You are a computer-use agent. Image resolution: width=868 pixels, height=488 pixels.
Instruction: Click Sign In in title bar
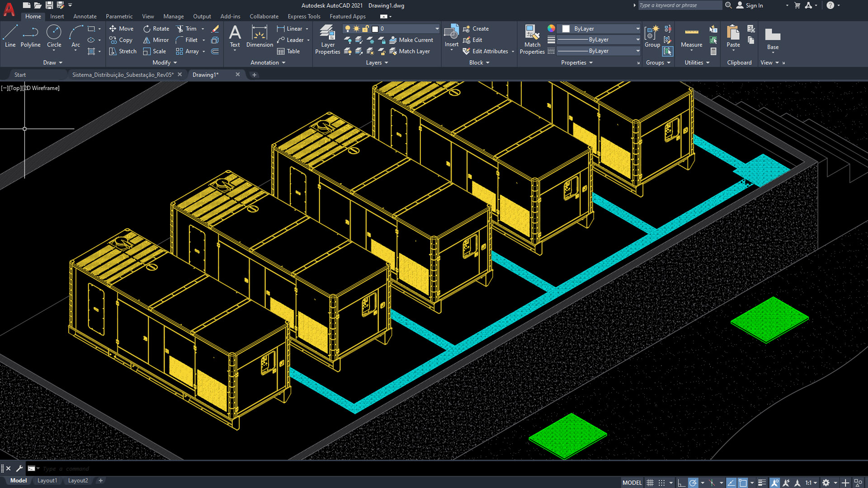[754, 5]
